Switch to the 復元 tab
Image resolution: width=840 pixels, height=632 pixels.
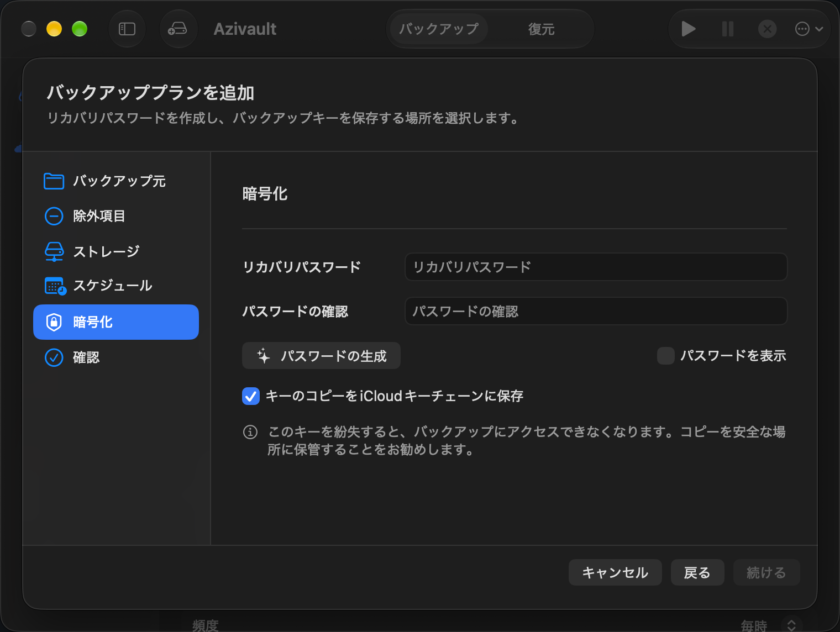click(x=541, y=29)
